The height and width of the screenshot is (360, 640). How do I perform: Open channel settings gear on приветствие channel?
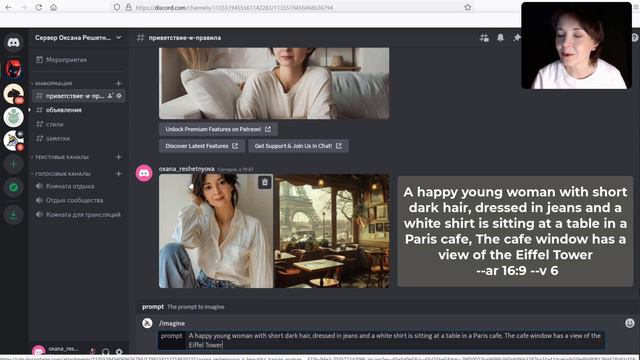point(119,96)
